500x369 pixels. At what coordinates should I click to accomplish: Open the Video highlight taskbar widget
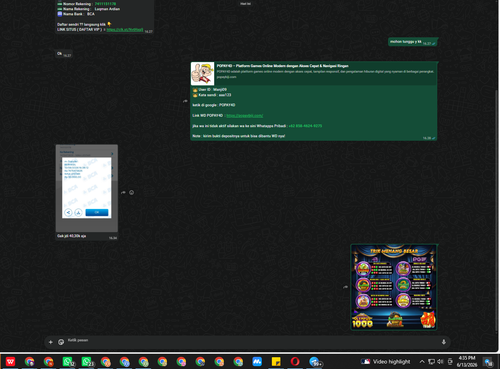click(x=386, y=362)
